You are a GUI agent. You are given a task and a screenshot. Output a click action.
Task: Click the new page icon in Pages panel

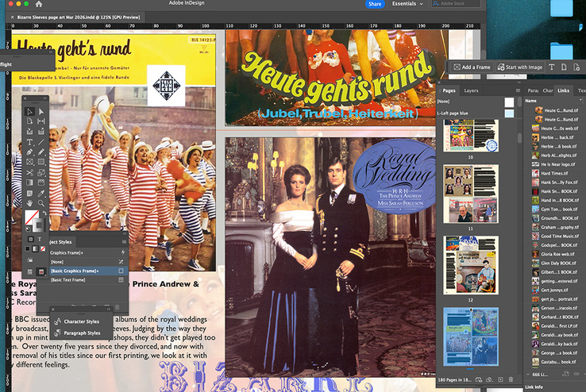[x=500, y=379]
